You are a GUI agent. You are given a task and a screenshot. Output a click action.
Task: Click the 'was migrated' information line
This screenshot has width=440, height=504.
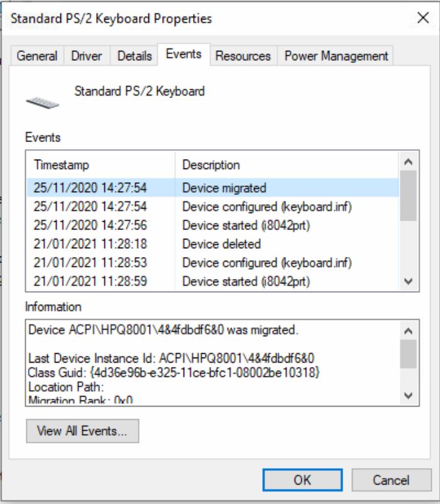point(163,330)
